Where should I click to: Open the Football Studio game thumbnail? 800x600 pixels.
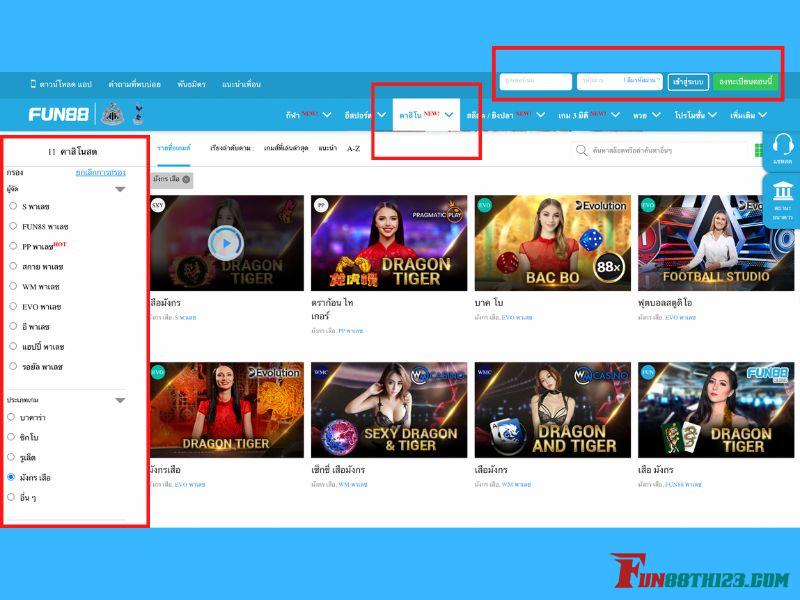click(x=716, y=243)
